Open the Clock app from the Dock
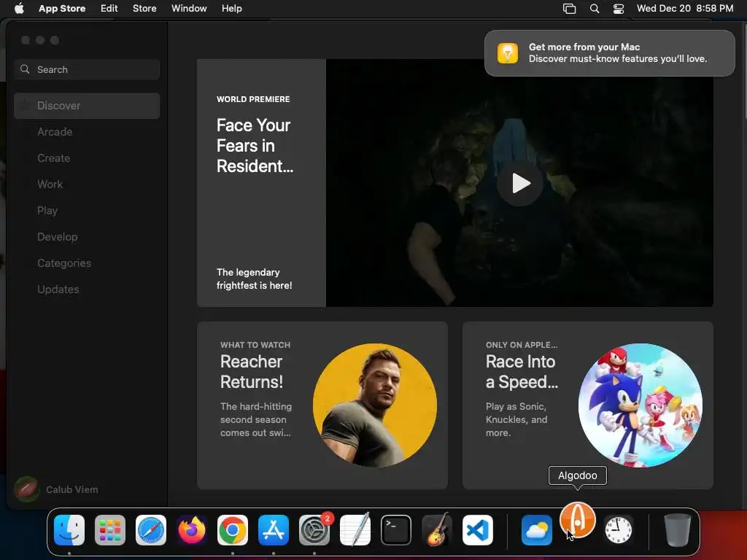Screen dimensions: 747x560 coord(619,530)
